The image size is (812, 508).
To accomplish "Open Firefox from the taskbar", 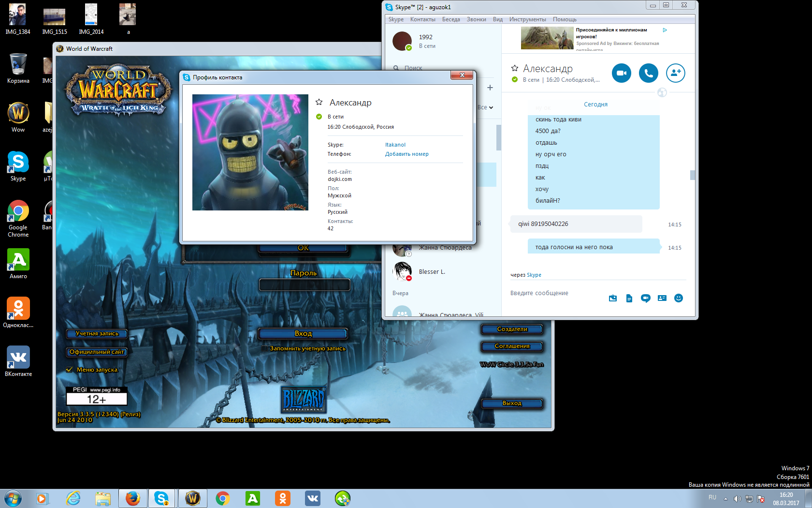I will (x=132, y=498).
